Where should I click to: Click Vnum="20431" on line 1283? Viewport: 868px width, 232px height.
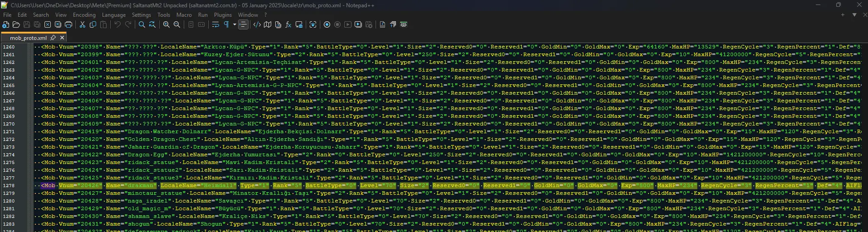coord(80,224)
